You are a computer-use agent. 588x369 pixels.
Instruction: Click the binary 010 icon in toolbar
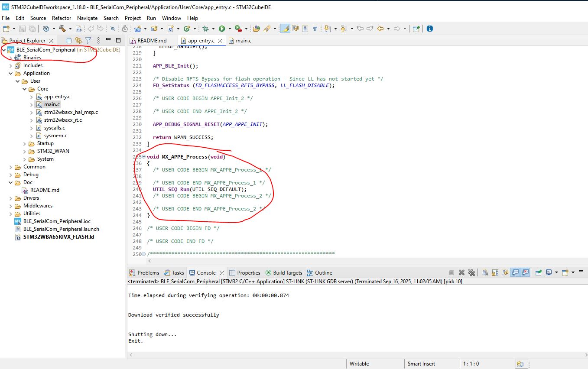(78, 29)
